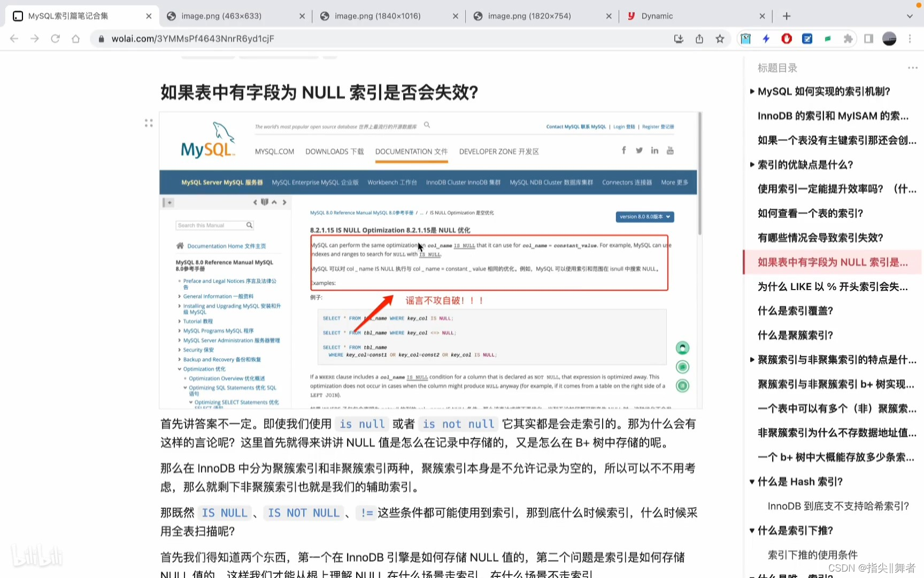
Task: Jump to '什么是聚簇索引?' heading
Action: [795, 336]
